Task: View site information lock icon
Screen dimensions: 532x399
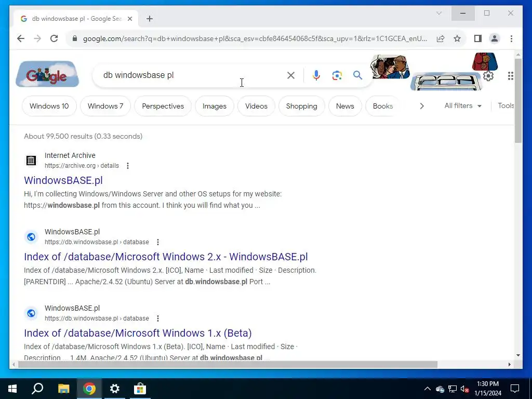Action: point(75,38)
